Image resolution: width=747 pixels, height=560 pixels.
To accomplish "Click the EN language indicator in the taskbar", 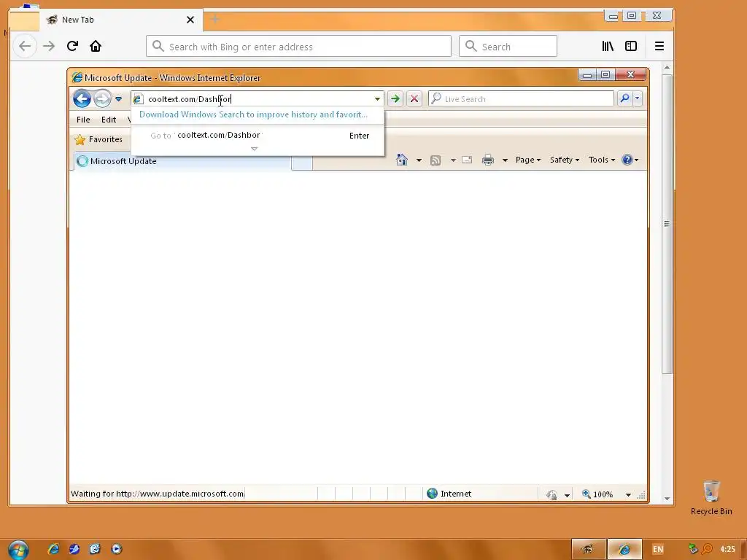I will 658,549.
